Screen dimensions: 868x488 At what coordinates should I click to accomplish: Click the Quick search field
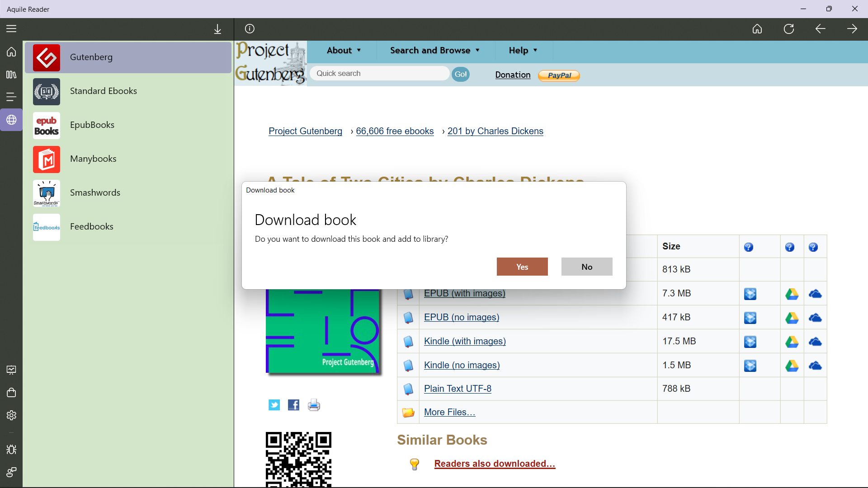(380, 74)
